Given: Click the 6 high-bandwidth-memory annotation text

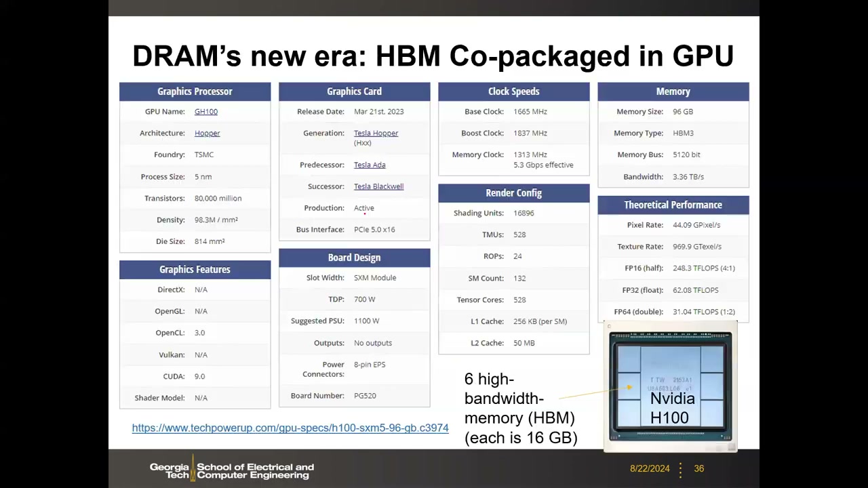Looking at the screenshot, I should (521, 408).
